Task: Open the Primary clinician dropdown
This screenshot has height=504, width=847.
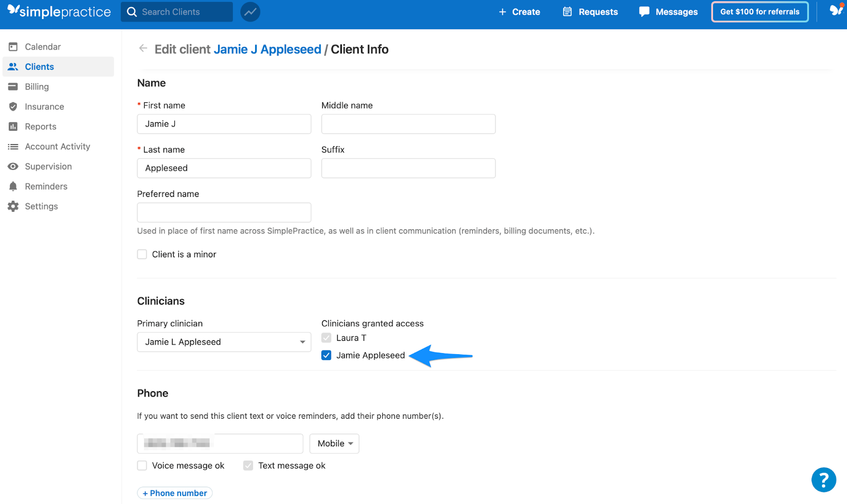Action: tap(224, 342)
